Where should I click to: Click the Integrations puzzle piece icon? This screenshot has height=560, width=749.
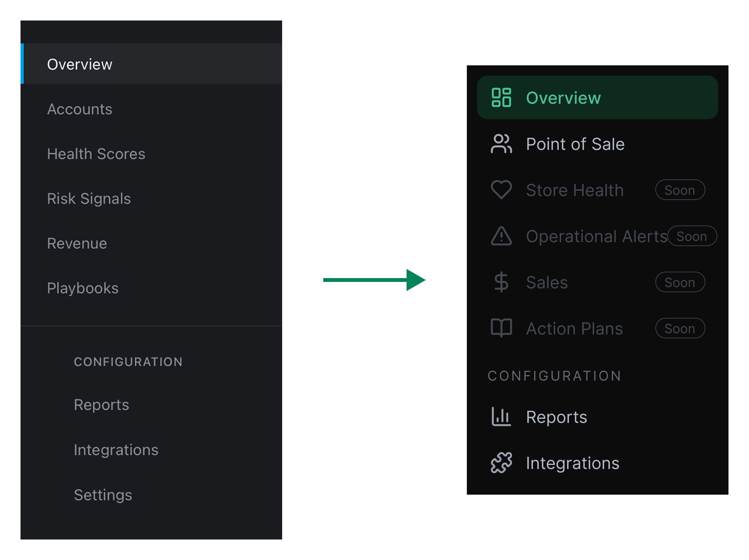point(501,463)
